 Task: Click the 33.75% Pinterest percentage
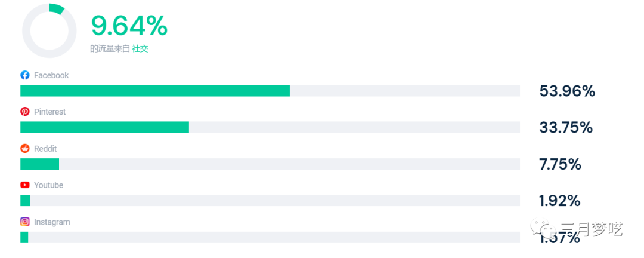(566, 128)
